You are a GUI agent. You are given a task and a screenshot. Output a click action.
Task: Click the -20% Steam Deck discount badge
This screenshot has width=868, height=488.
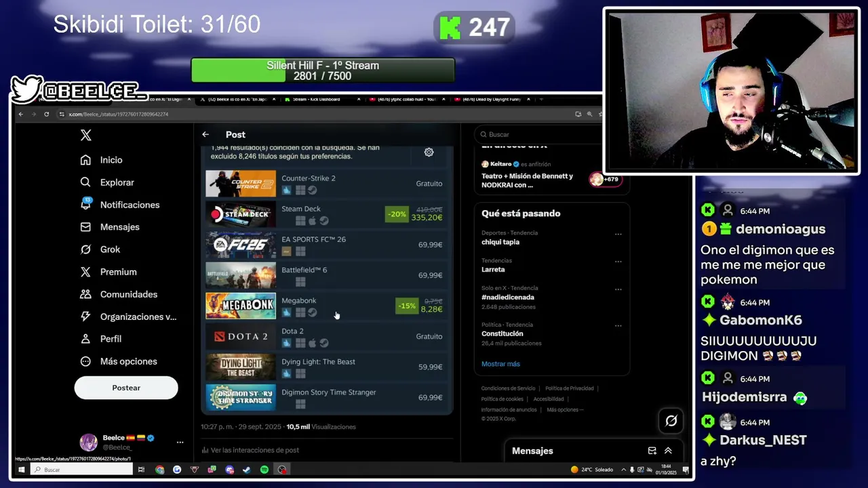[x=397, y=214]
